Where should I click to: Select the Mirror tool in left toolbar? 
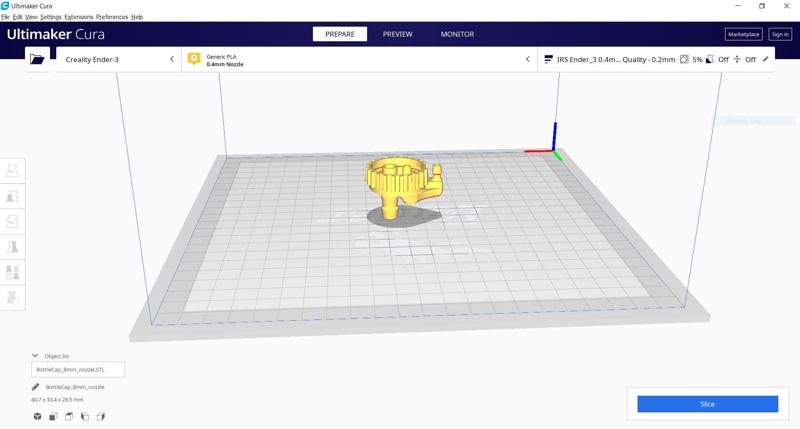(x=12, y=247)
